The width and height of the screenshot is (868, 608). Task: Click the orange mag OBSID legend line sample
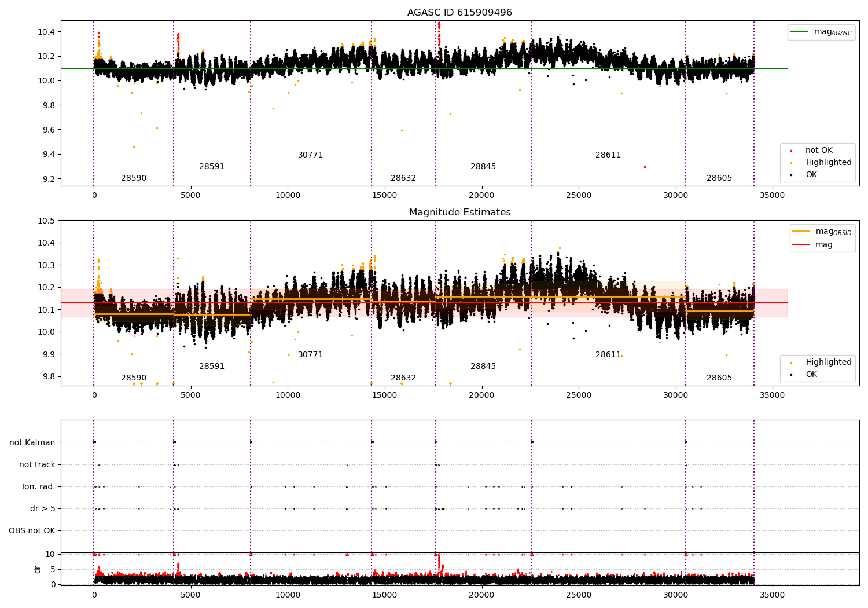[801, 232]
